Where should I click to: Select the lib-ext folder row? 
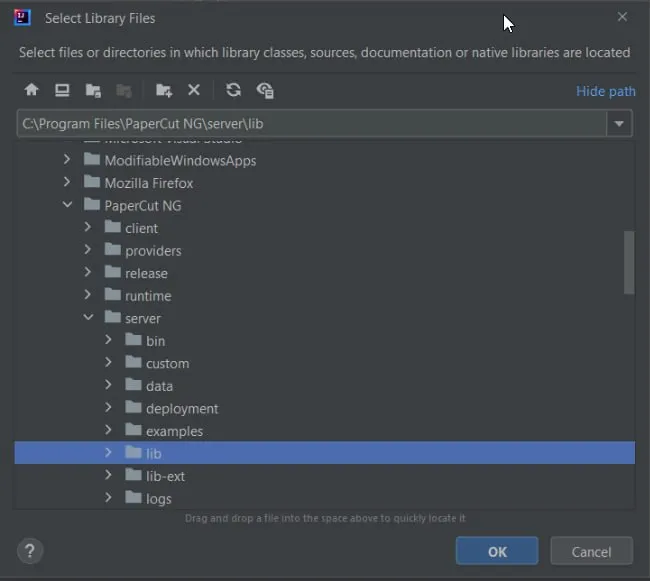pos(325,476)
